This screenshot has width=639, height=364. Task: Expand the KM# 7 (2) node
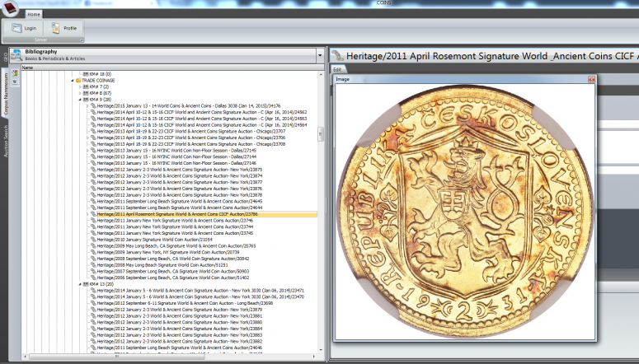pyautogui.click(x=80, y=87)
